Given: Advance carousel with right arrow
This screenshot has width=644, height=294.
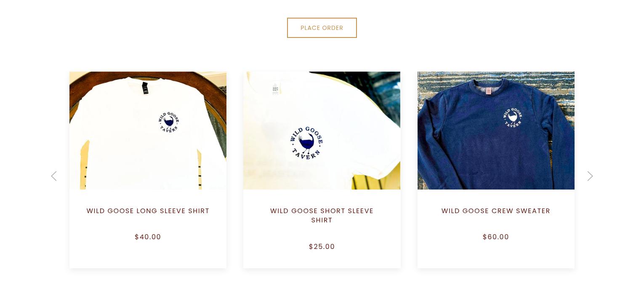Looking at the screenshot, I should point(590,176).
